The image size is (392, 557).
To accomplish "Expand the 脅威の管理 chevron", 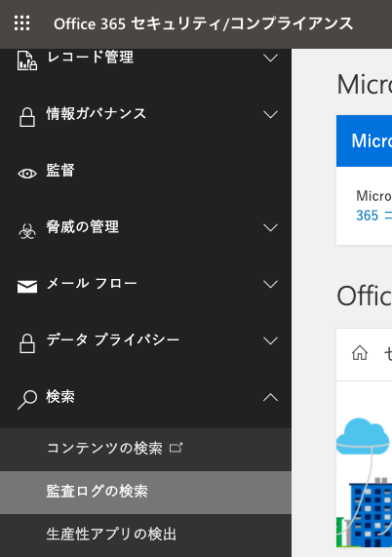I will tap(270, 227).
